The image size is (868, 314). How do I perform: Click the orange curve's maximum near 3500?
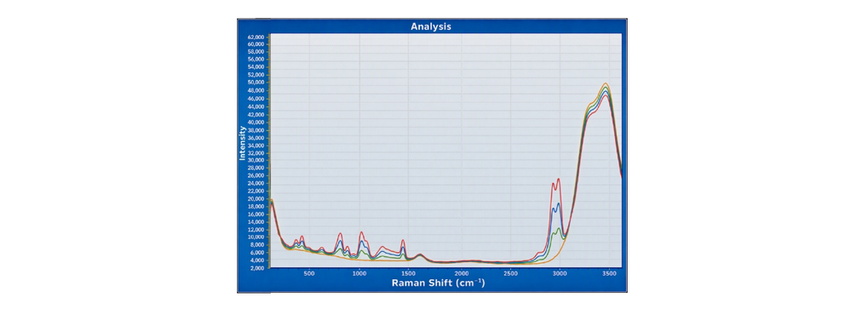(x=606, y=83)
